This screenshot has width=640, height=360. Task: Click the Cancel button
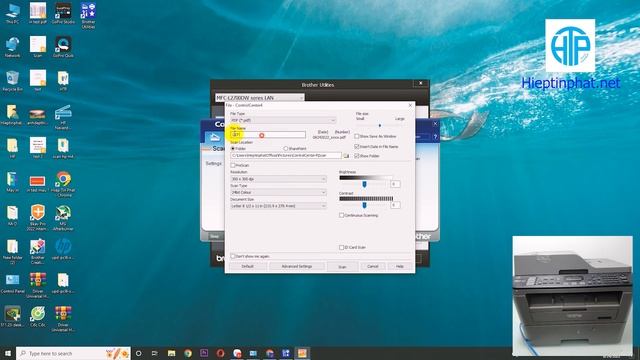tap(372, 267)
